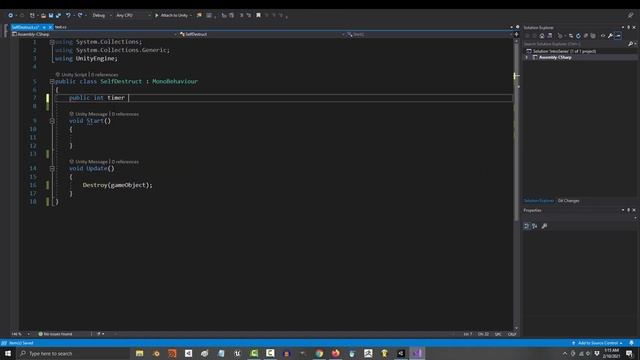
Task: Click the Search Solution Explorer field
Action: pyautogui.click(x=576, y=44)
